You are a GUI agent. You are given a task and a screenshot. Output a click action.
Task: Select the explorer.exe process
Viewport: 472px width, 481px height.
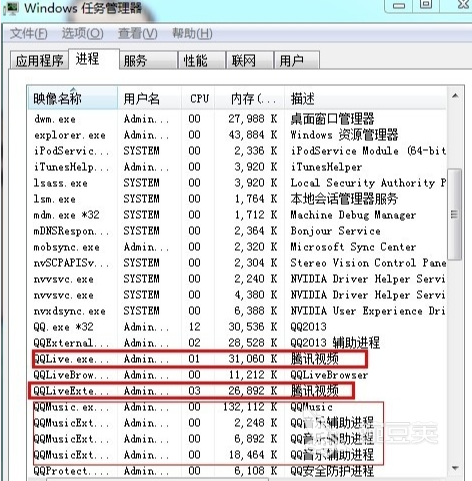click(x=237, y=135)
